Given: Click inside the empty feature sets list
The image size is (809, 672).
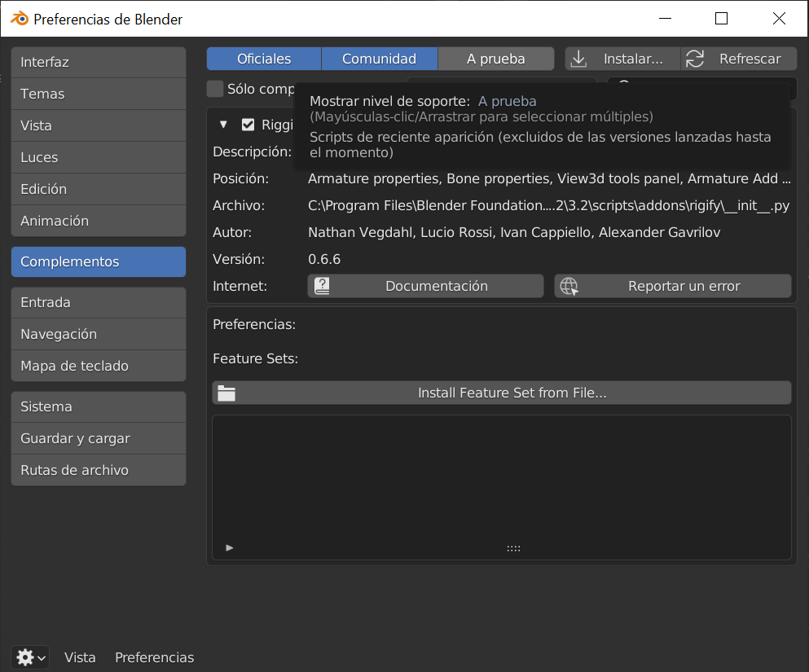Looking at the screenshot, I should [x=502, y=472].
